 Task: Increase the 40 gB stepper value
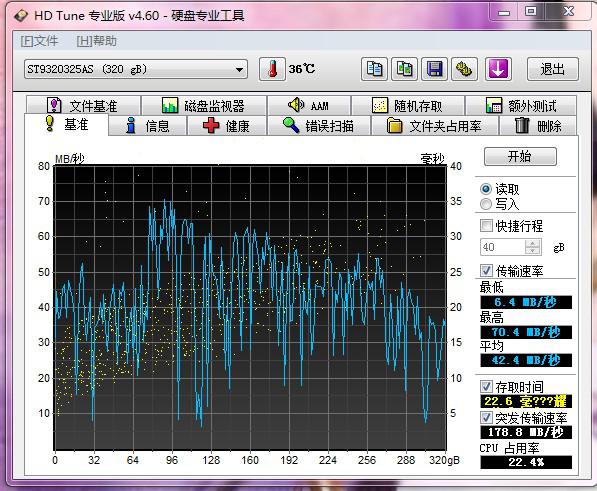[533, 243]
